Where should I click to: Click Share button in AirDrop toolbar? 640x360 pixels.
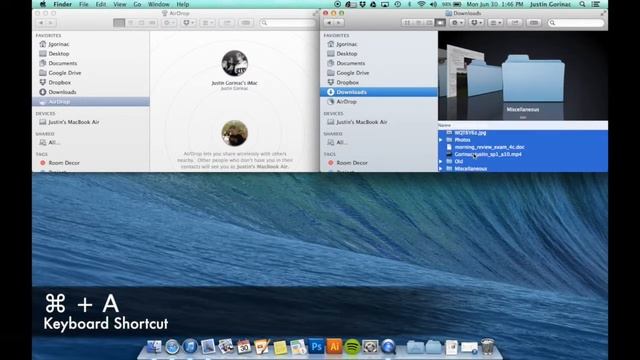[x=227, y=23]
